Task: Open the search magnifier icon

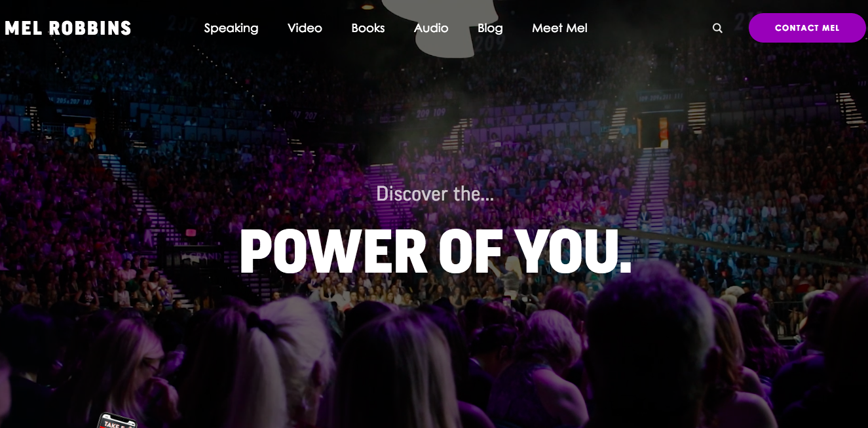Action: [717, 28]
